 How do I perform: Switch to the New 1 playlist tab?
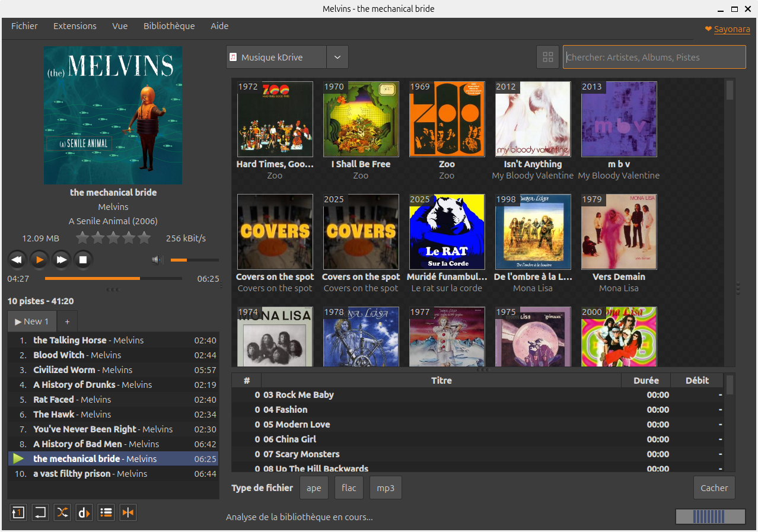(x=32, y=321)
